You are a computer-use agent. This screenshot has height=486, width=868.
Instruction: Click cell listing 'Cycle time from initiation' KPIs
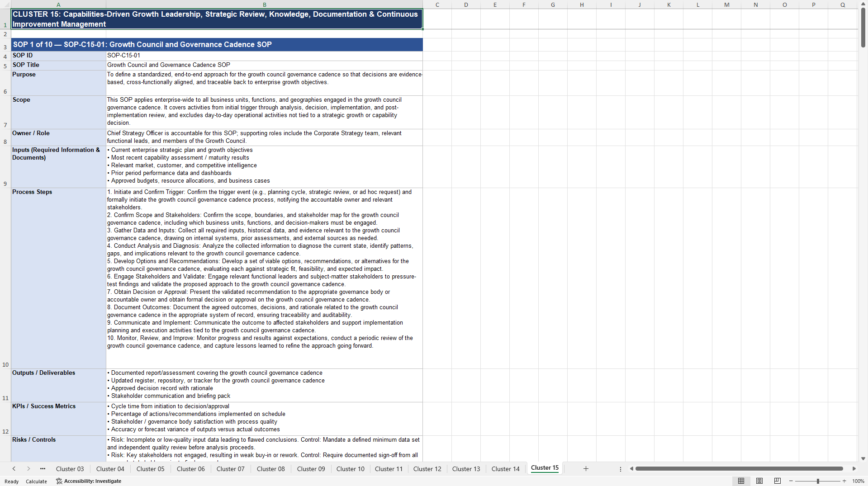264,419
